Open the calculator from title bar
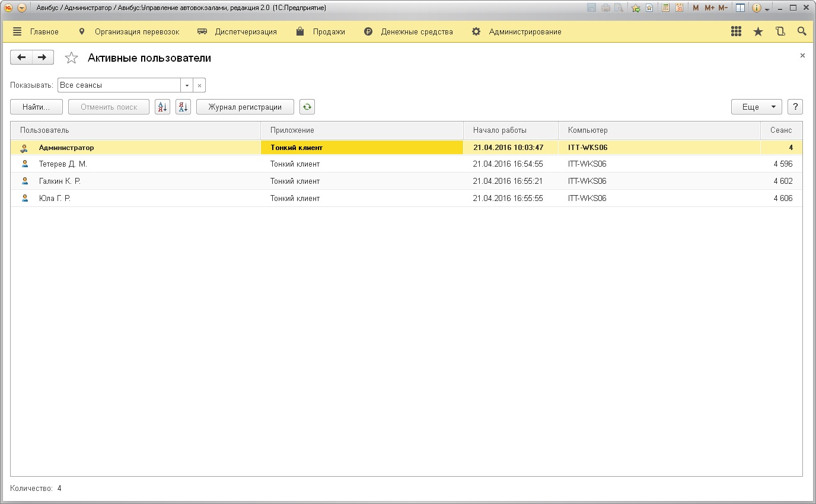The image size is (816, 504). [x=666, y=8]
